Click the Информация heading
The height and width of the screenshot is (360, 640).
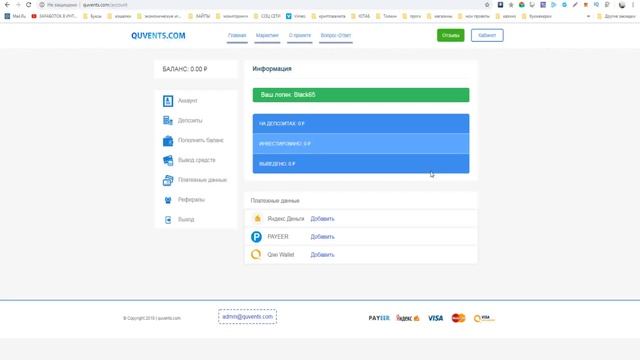[272, 69]
